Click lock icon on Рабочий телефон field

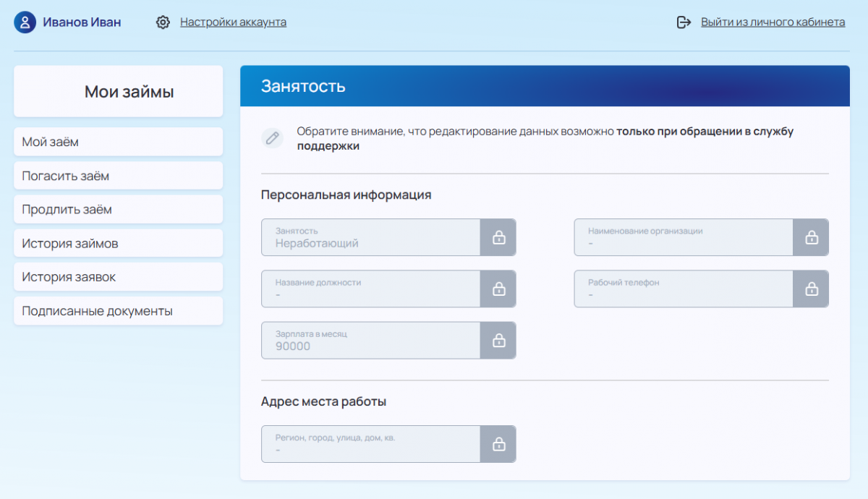click(811, 289)
